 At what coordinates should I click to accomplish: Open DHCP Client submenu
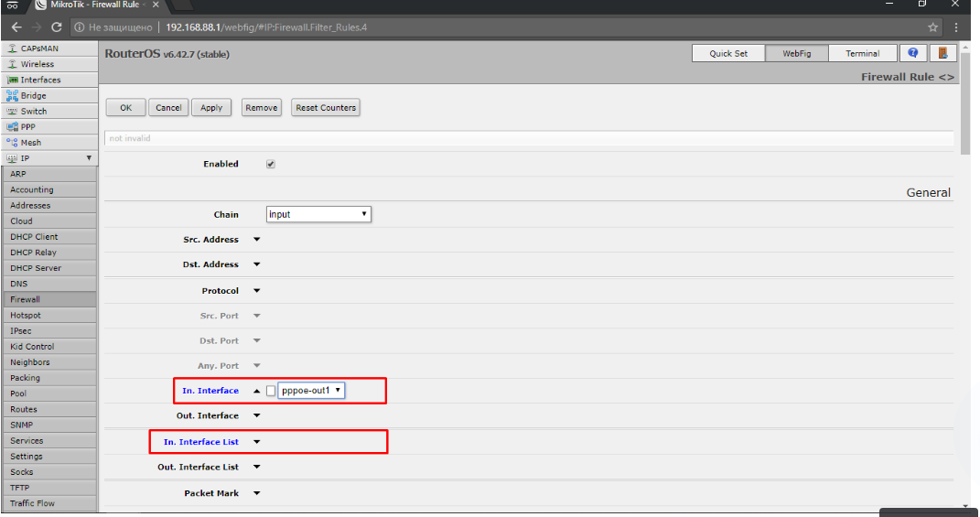coord(49,236)
